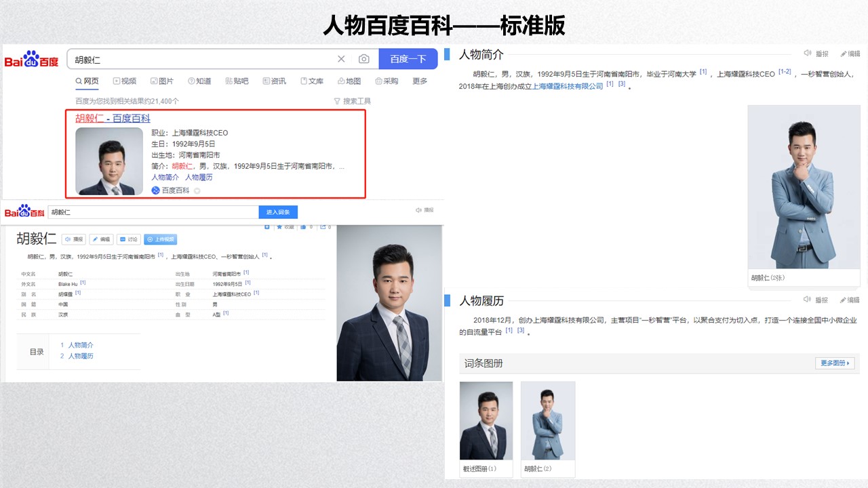Image resolution: width=868 pixels, height=488 pixels.
Task: Jump to 1 人物简介 in 目录
Action: (x=77, y=346)
